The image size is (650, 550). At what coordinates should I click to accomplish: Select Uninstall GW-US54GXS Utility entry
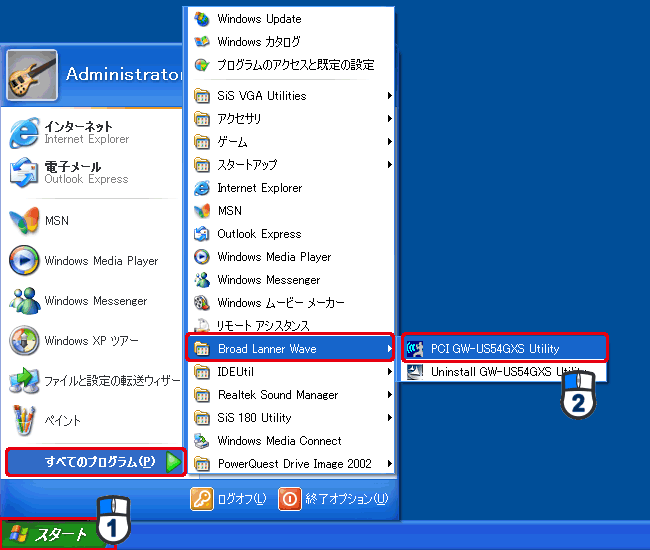pyautogui.click(x=504, y=372)
